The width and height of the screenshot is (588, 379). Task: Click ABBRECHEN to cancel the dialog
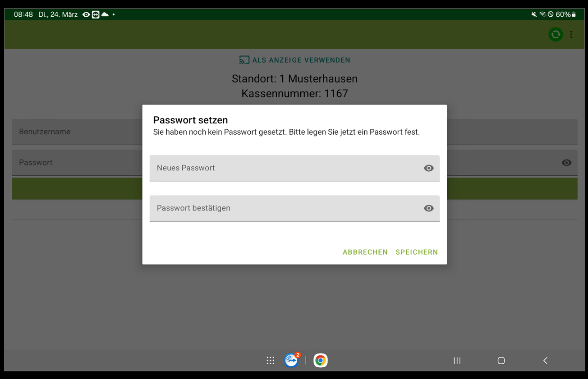click(365, 252)
